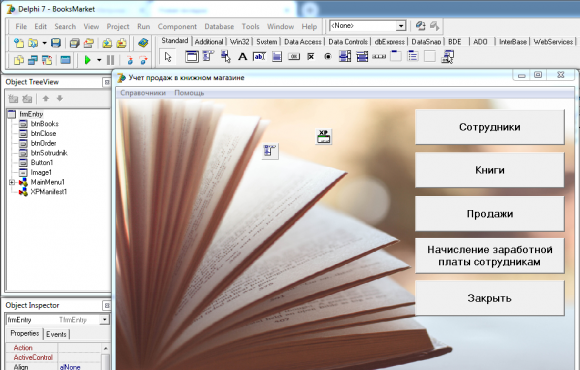Image resolution: width=580 pixels, height=370 pixels.
Task: Click the XPManifest component on the form
Action: [324, 137]
